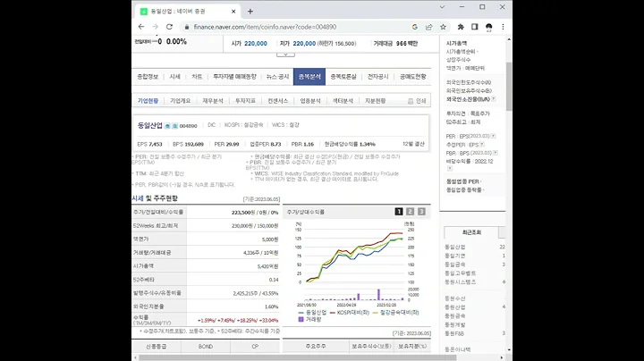644x361 pixels.
Task: Open the Google icon in the address bar
Action: coord(415,27)
